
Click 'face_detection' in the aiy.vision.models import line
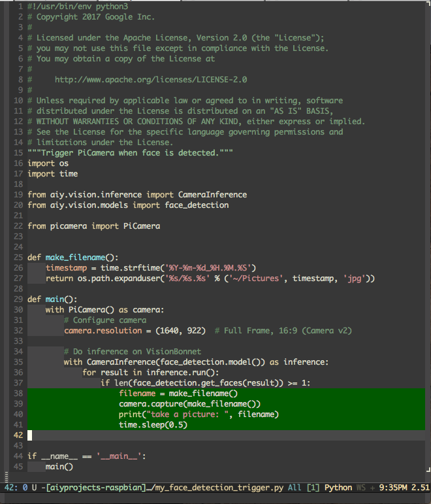197,205
